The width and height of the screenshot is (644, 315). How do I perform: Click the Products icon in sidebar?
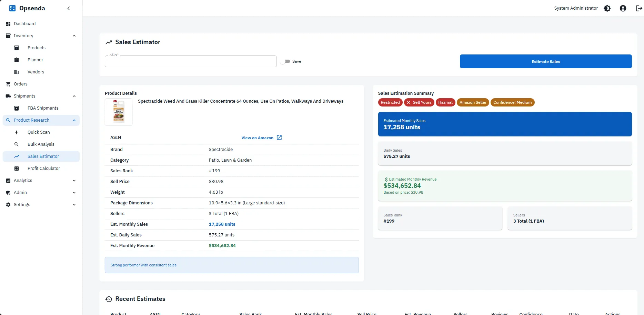pos(17,48)
